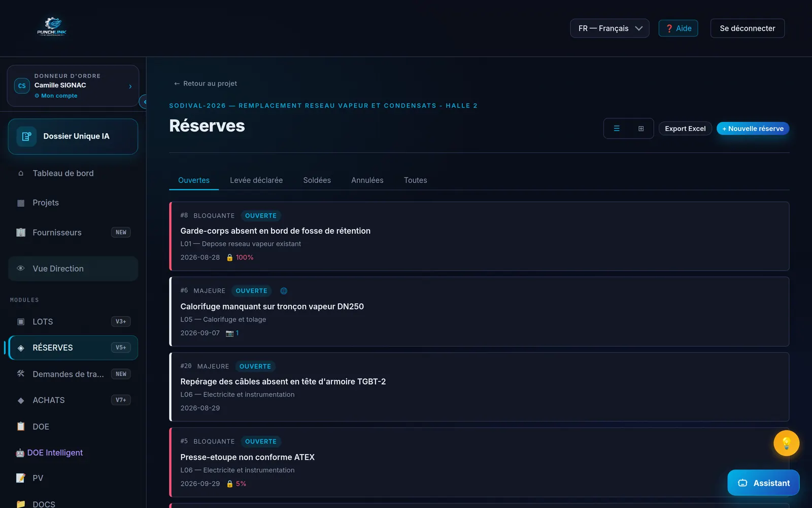Switch to the Soldées tab
This screenshot has width=812, height=508.
(x=317, y=180)
